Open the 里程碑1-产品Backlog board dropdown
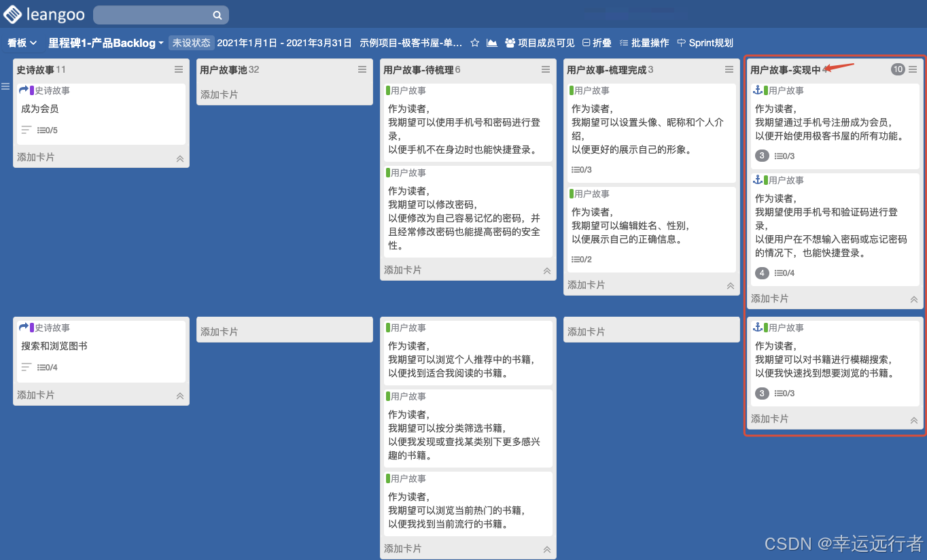The image size is (927, 560). click(105, 43)
